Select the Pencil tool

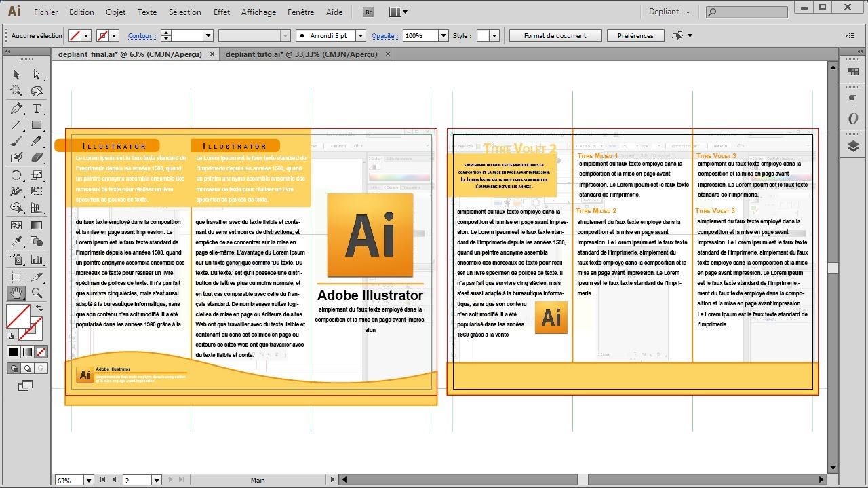point(37,141)
